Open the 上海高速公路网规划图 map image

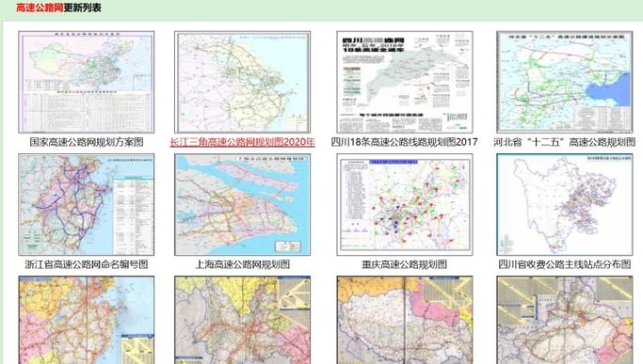[242, 204]
